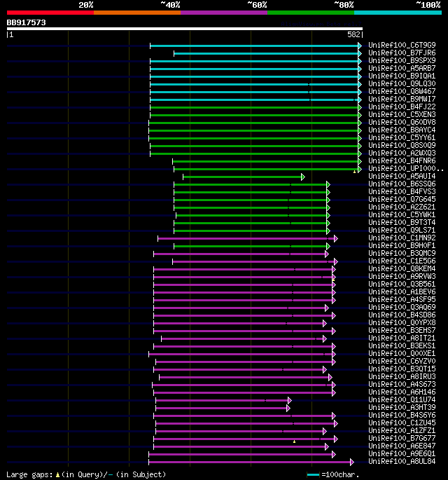
Task: Click the green alignment bar of UniRef100_C5XEN3
Action: point(254,115)
